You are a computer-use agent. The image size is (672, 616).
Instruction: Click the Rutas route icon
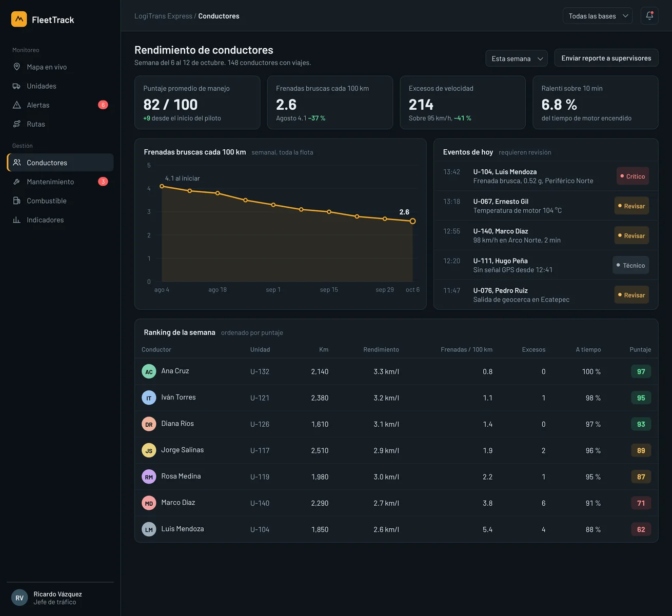[17, 124]
